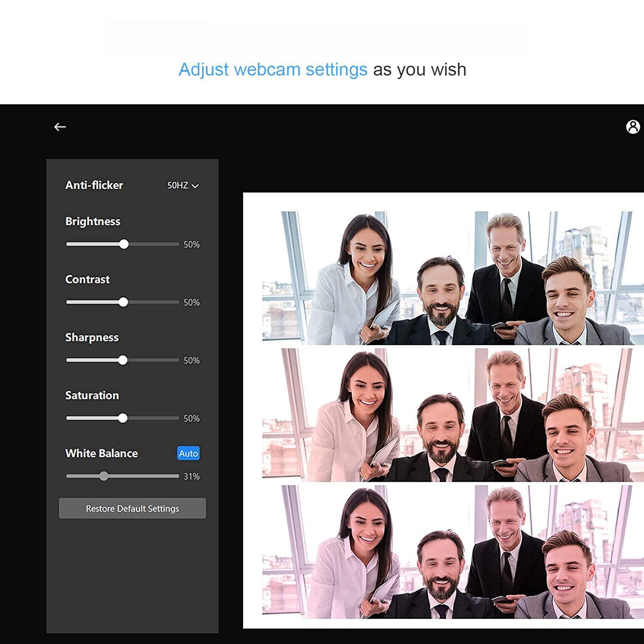Select the White Balance slider handle
644x644 pixels.
tap(104, 476)
